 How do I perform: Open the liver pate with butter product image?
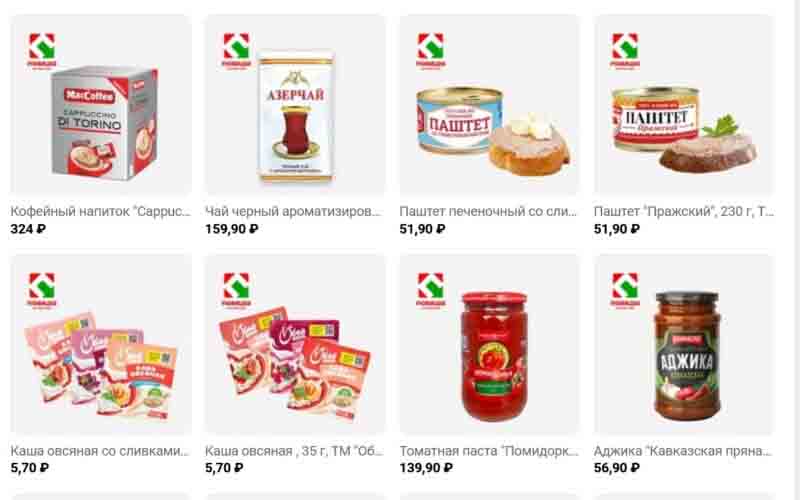coord(490,105)
